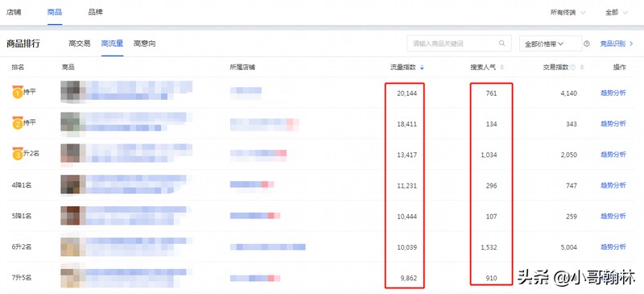Image resolution: width=644 pixels, height=294 pixels.
Task: Click the 流量指数 value 9,862
Action: [x=409, y=279]
